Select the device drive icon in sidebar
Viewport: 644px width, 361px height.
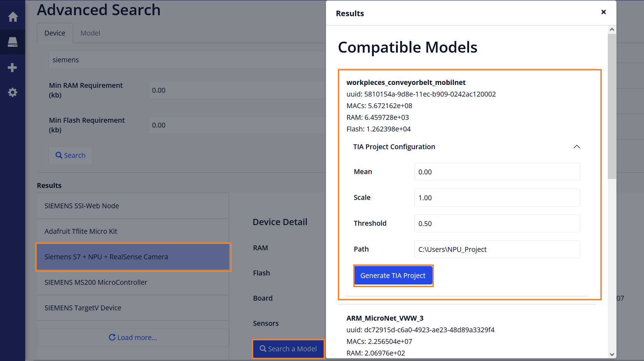(x=13, y=42)
